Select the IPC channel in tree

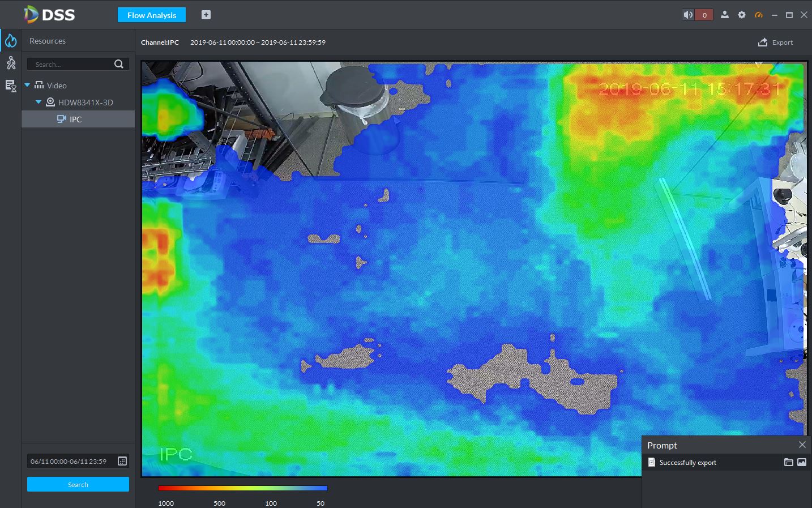(x=75, y=119)
